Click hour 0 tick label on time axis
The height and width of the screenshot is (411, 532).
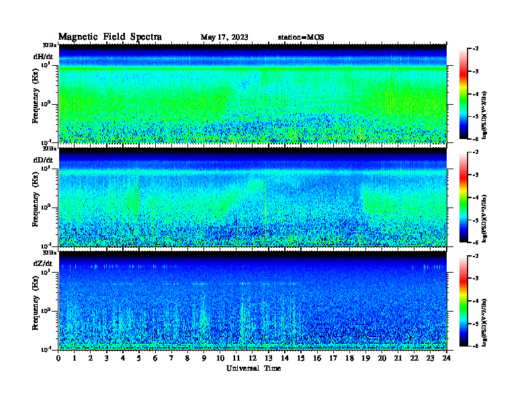pyautogui.click(x=58, y=359)
